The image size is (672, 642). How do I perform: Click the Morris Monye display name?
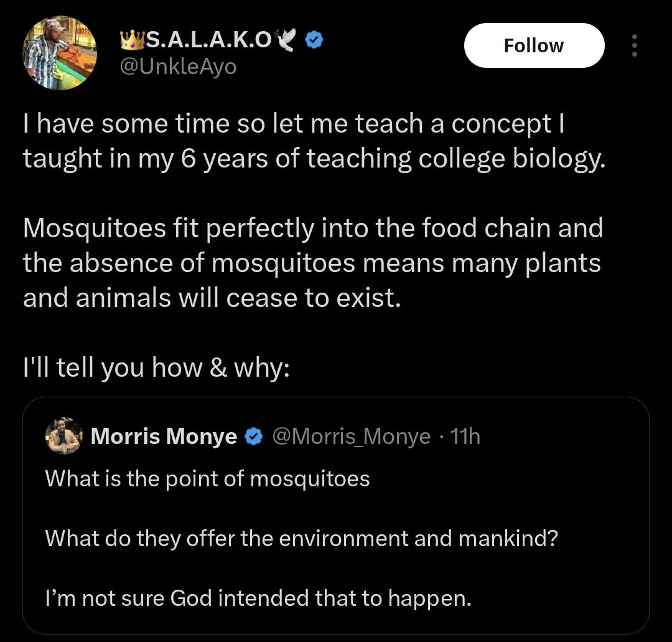164,436
